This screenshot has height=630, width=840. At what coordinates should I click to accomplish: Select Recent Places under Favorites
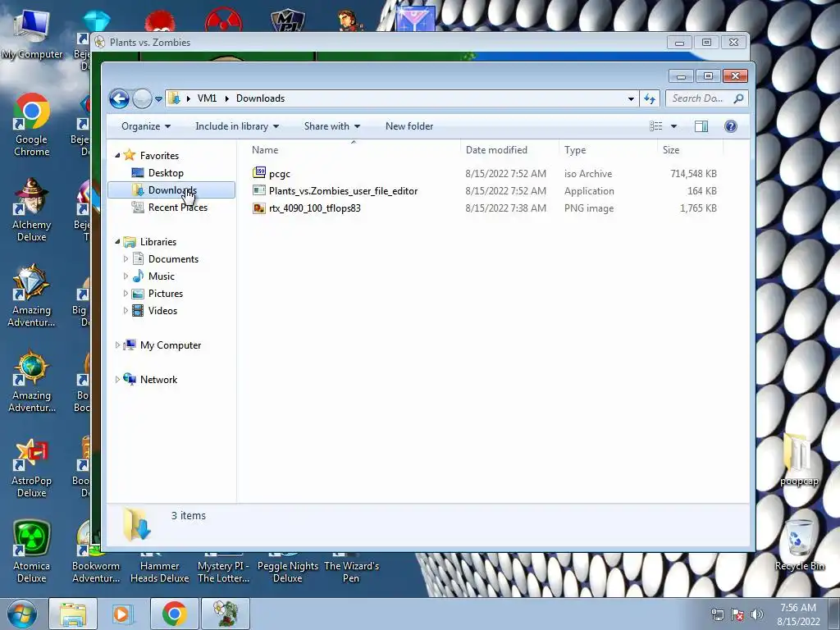click(x=177, y=208)
